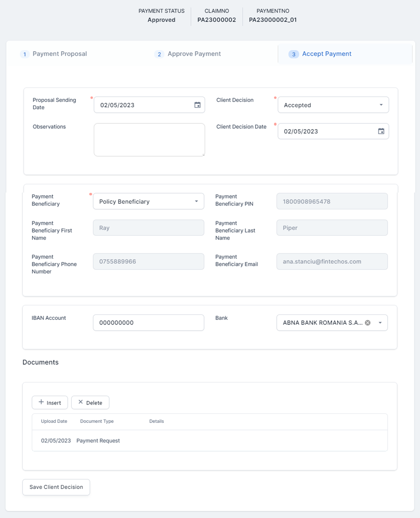The height and width of the screenshot is (518, 420).
Task: Click step 1 number badge
Action: (x=25, y=54)
